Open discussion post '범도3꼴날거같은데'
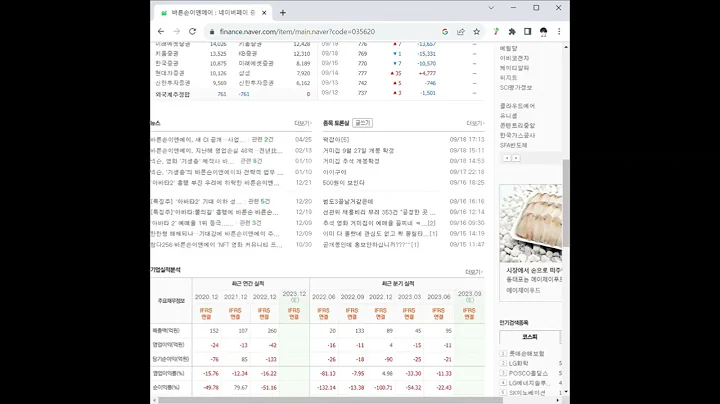This screenshot has height=404, width=720. click(x=348, y=202)
